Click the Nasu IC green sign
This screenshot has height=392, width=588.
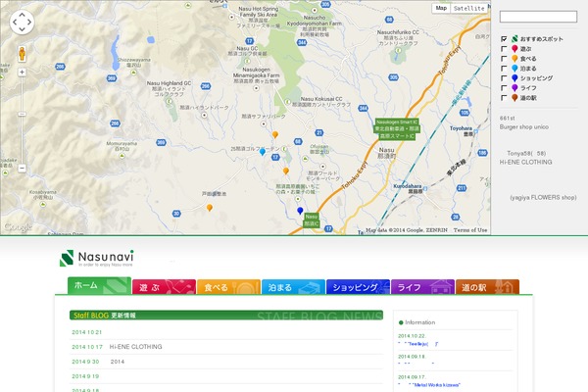[312, 220]
